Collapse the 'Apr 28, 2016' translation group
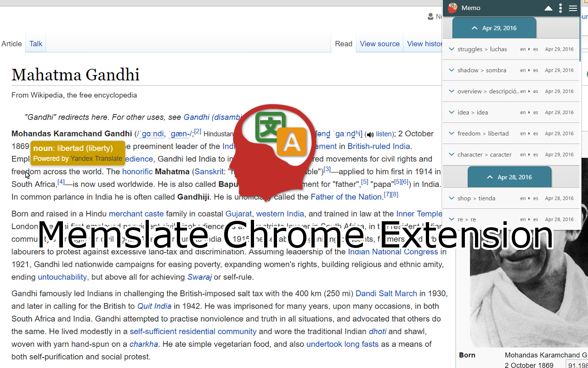Screen dimensions: 588x368 point(509,177)
